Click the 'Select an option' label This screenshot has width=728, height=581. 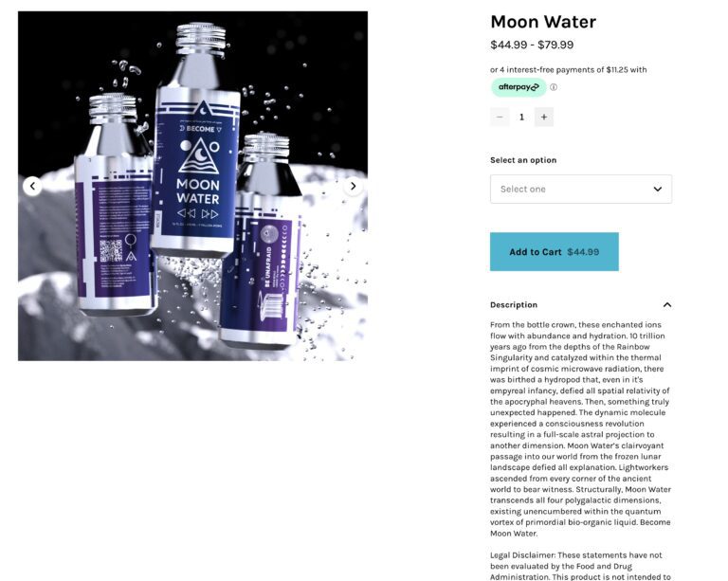tap(523, 160)
